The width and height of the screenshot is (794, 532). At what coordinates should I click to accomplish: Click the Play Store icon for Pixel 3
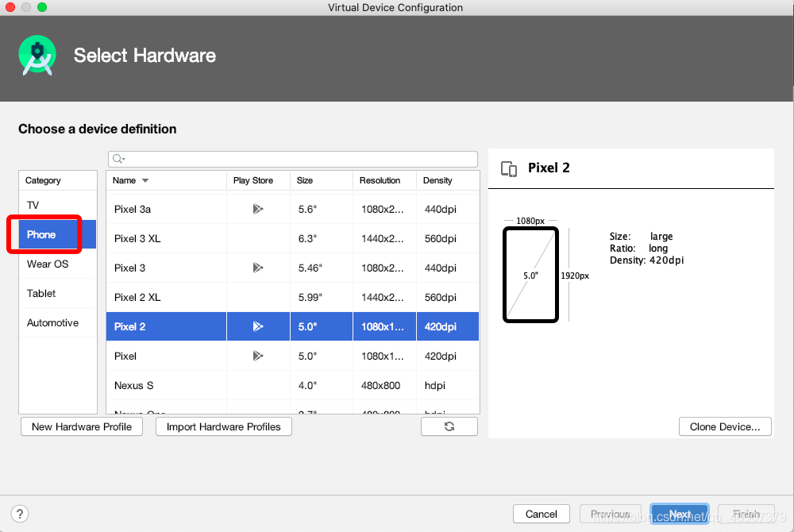click(258, 268)
